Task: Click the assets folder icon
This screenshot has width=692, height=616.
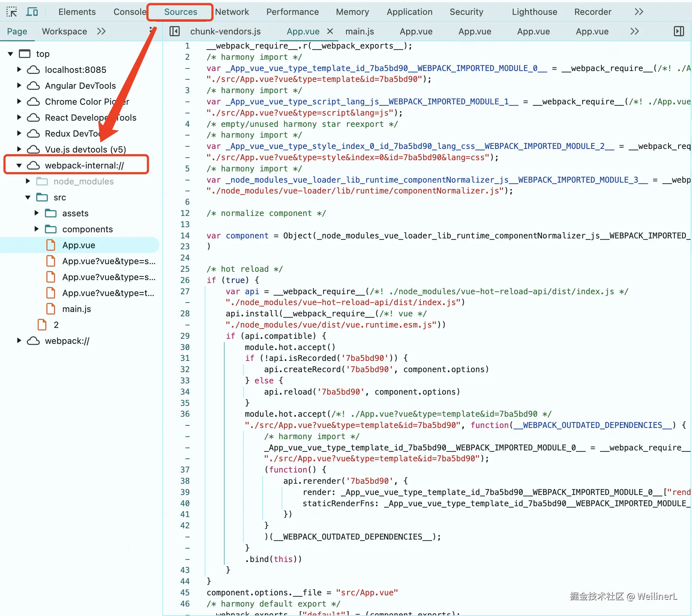Action: pyautogui.click(x=51, y=213)
